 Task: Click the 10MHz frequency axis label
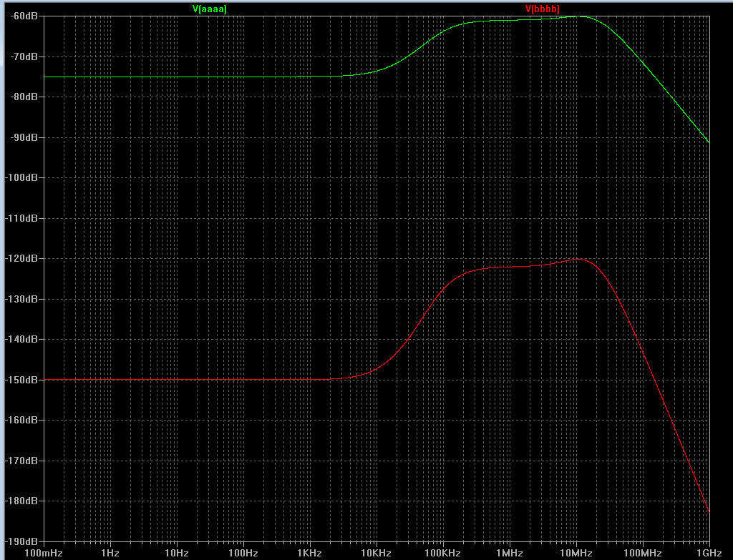pyautogui.click(x=576, y=554)
